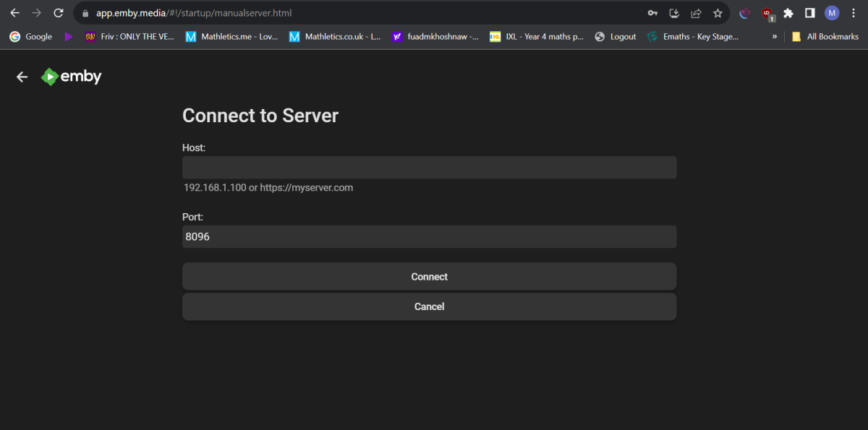Click the Emby logo in the header
The image size is (868, 430).
coord(71,77)
